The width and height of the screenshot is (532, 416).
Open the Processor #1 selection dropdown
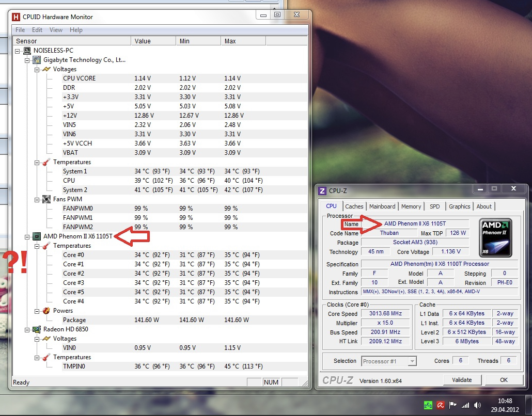(412, 361)
